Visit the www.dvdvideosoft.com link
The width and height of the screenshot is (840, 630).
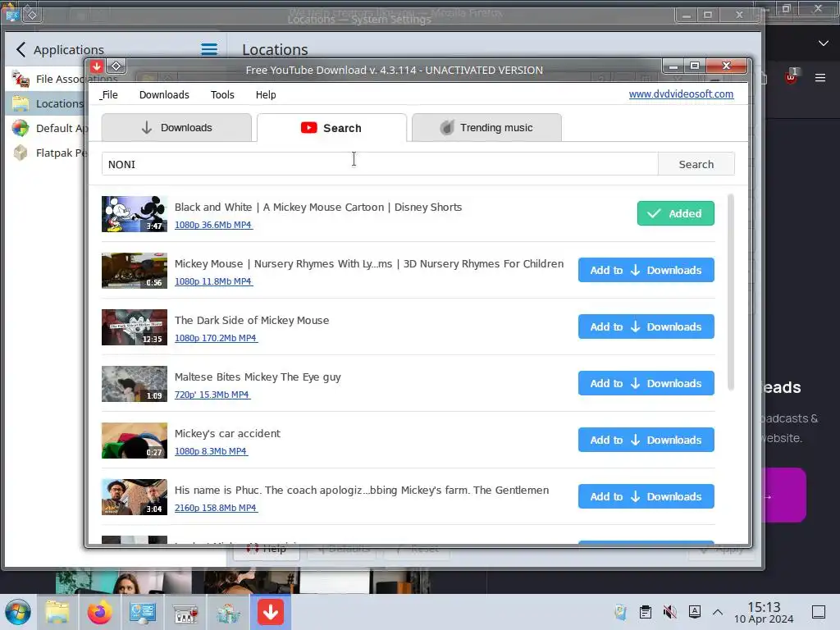click(x=681, y=94)
